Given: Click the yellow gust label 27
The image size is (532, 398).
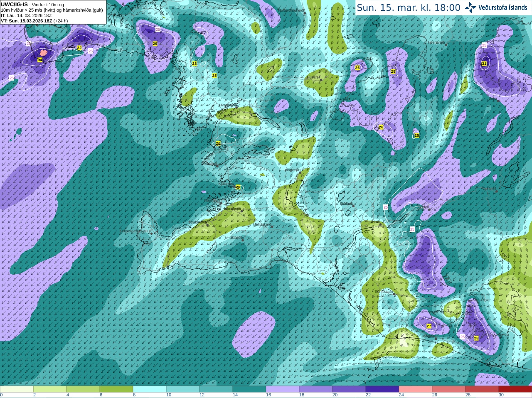Looking at the screenshot, I should click(429, 326).
